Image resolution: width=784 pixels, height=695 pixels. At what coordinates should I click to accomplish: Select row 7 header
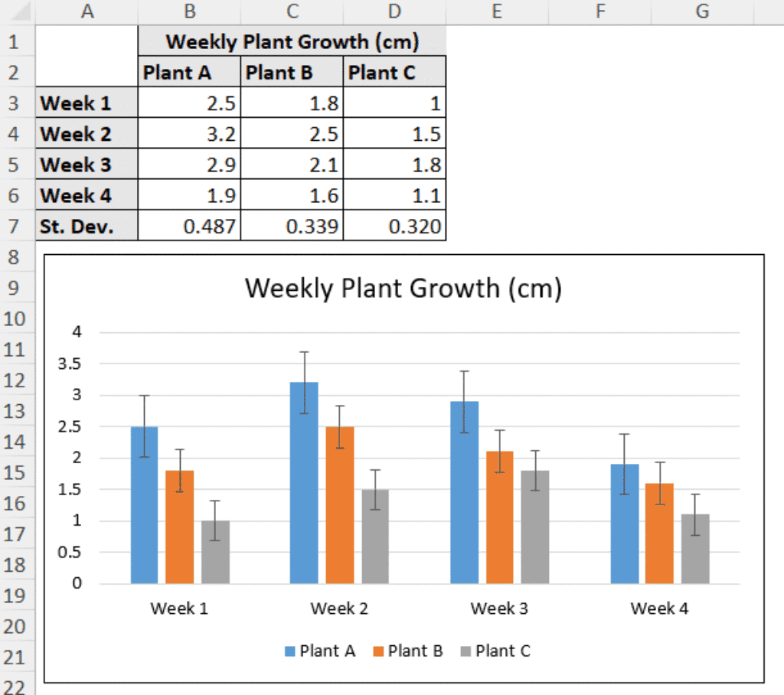tap(15, 225)
